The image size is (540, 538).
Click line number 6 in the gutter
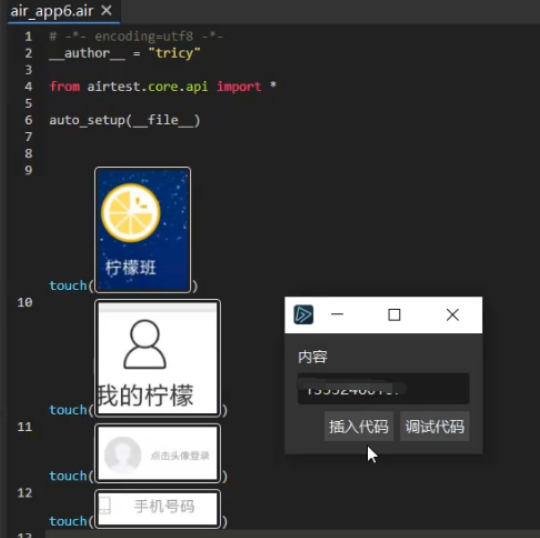coord(29,120)
